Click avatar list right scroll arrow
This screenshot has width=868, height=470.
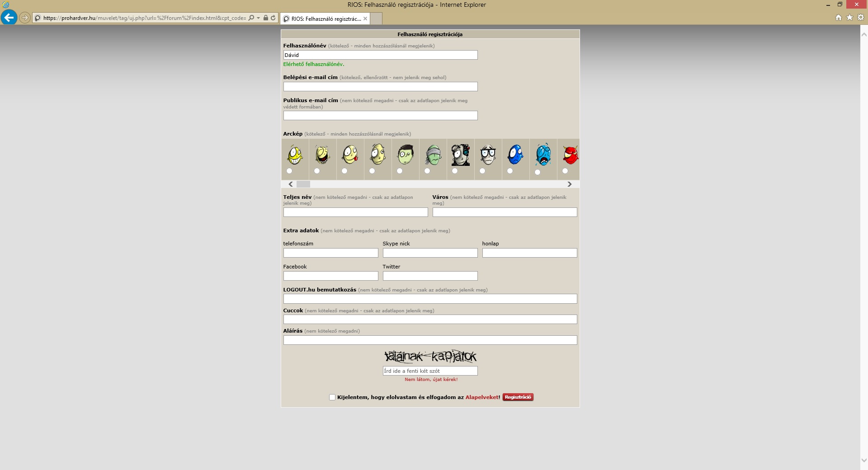570,184
